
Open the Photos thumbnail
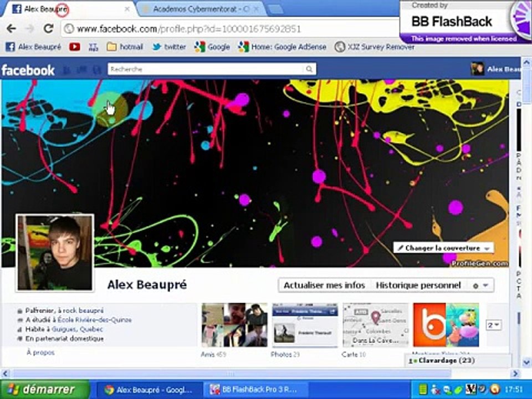coord(305,325)
